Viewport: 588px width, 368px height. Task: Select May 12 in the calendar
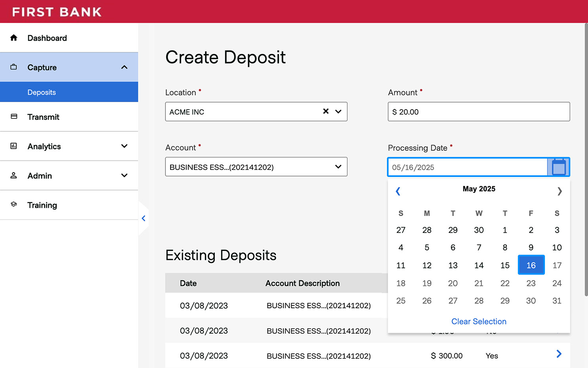(x=427, y=265)
